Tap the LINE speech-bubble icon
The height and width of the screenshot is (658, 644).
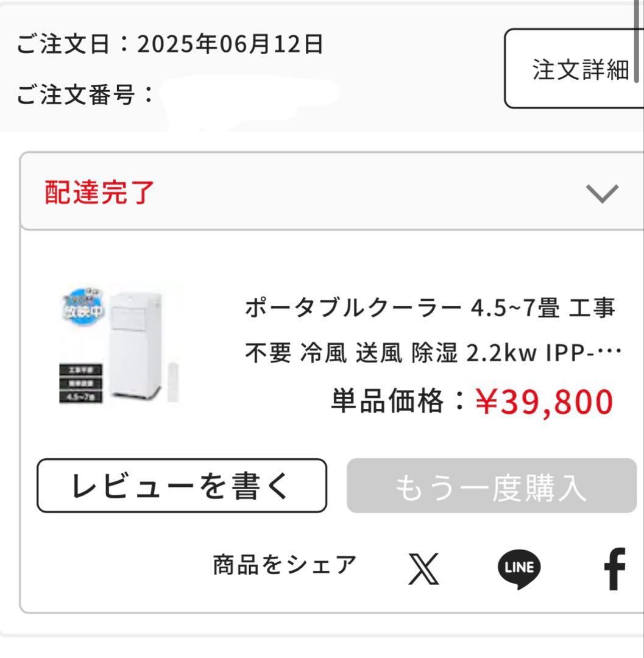point(518,566)
